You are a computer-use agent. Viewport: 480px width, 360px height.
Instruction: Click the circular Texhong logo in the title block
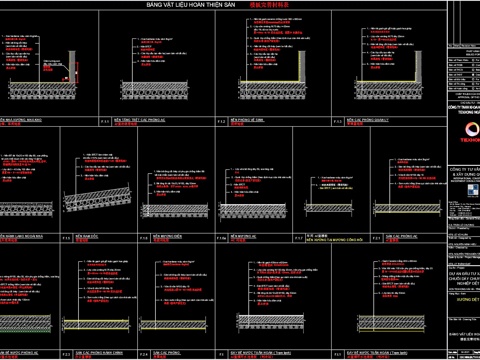click(x=472, y=129)
